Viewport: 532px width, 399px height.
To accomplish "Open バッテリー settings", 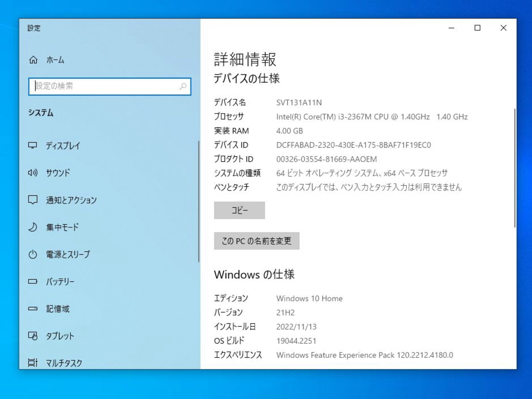I will (60, 281).
